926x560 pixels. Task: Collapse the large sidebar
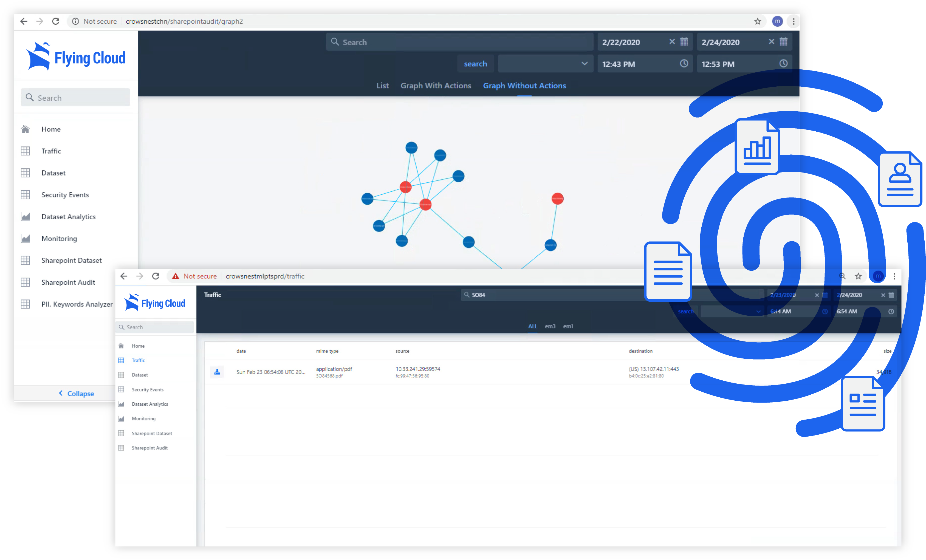76,394
